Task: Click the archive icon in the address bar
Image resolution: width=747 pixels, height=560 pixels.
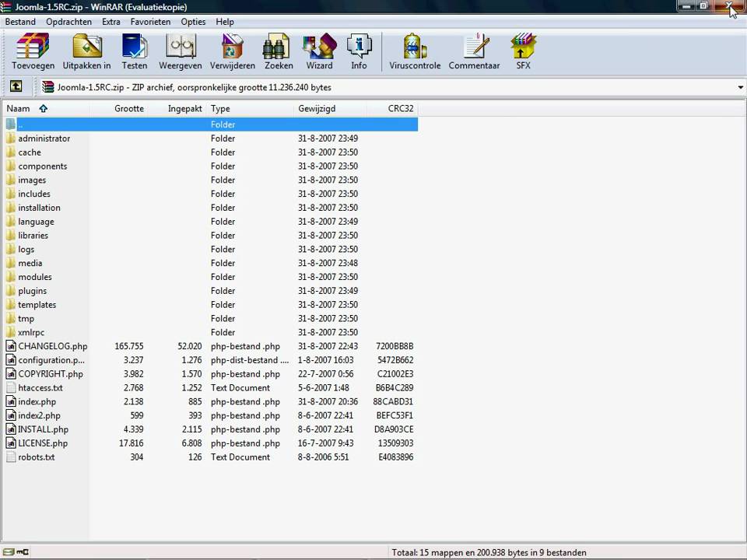Action: 47,86
